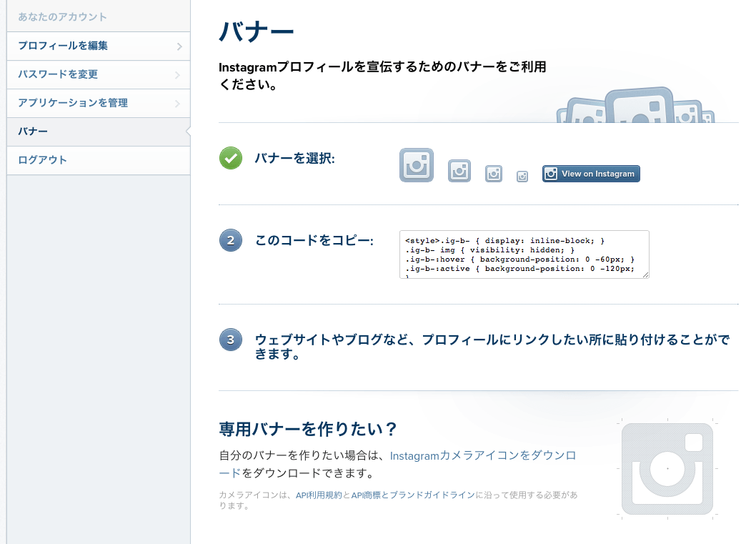Viewport: 756px width, 544px height.
Task: Click the green checkmark step icon
Action: point(231,158)
